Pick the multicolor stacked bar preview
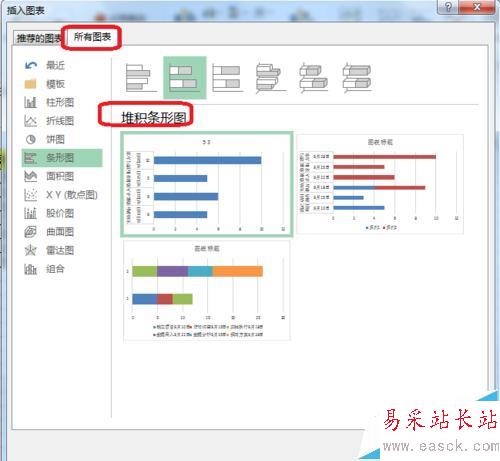This screenshot has width=500, height=461. pos(207,290)
